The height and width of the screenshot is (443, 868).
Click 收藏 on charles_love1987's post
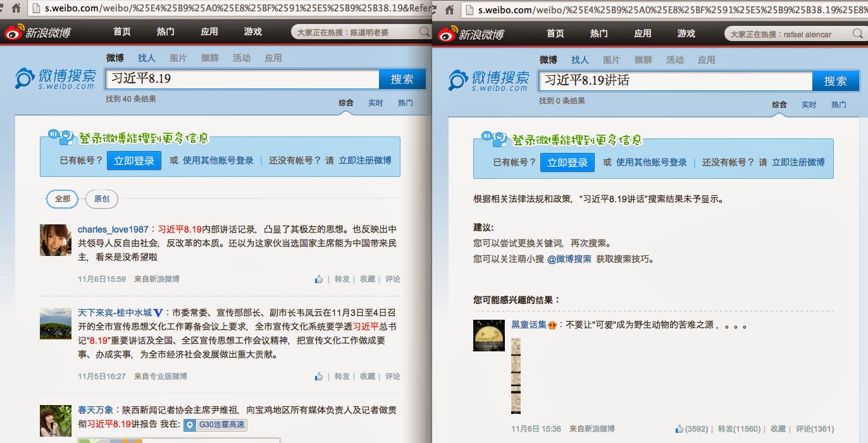coord(368,279)
